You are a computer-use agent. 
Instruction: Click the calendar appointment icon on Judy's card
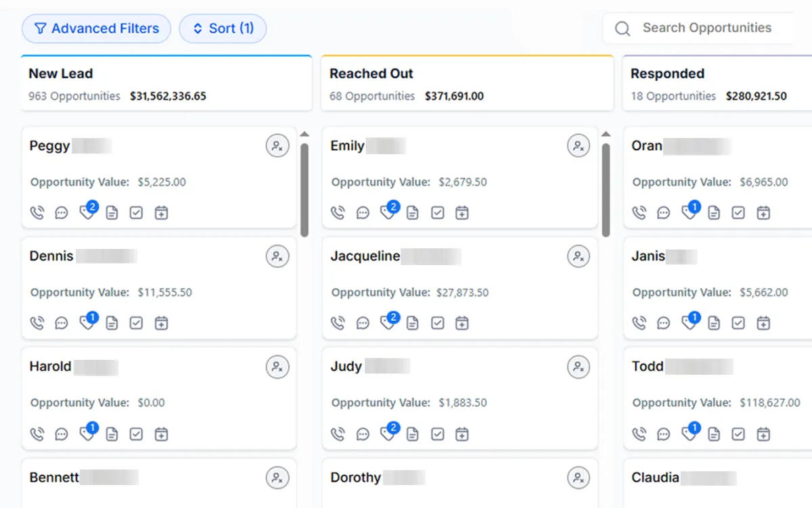[461, 434]
